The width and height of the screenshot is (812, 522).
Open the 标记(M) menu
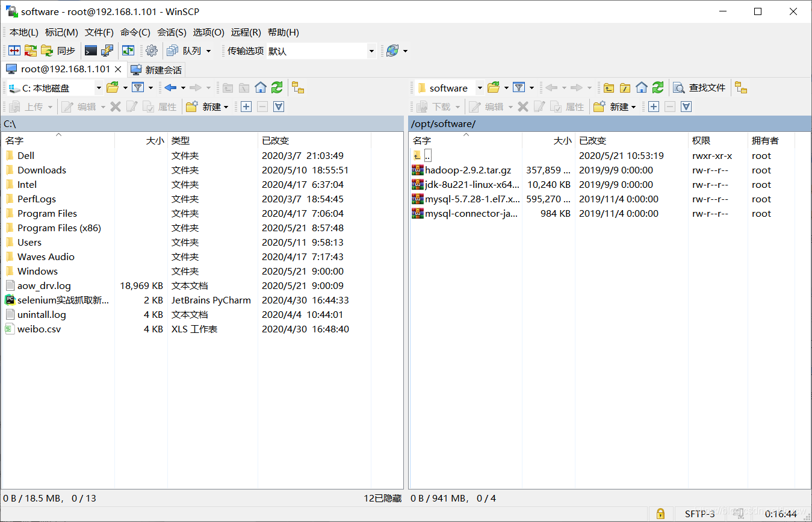[x=61, y=33]
